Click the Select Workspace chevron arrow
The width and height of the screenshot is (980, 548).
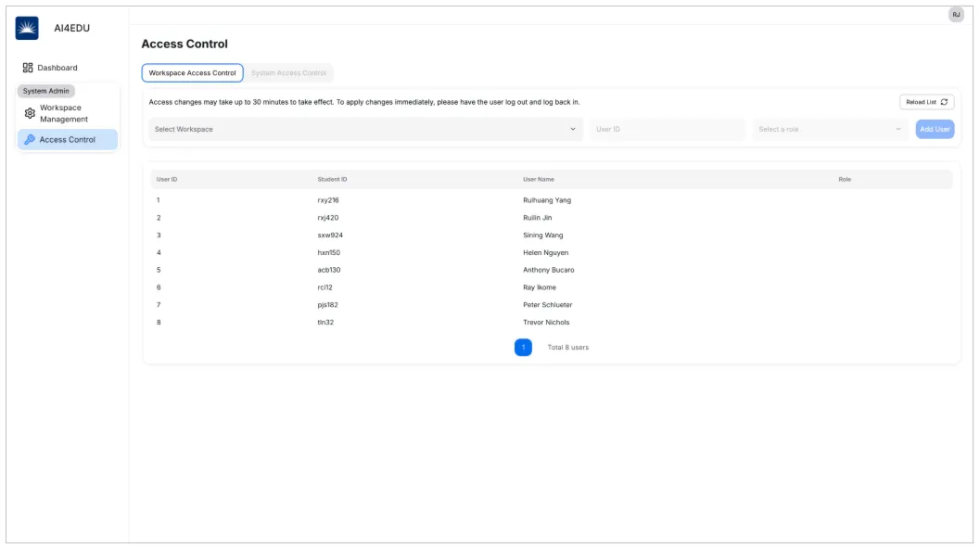tap(572, 129)
